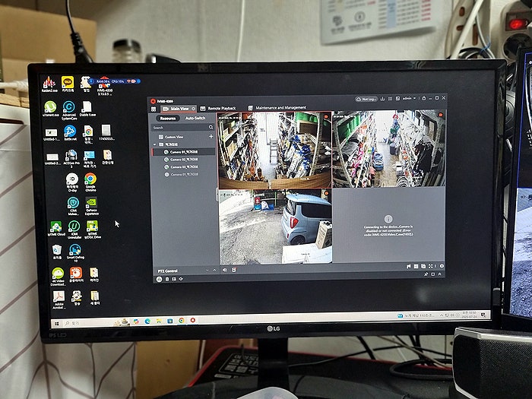Open Google Chrome desktop shortcut

[90, 182]
